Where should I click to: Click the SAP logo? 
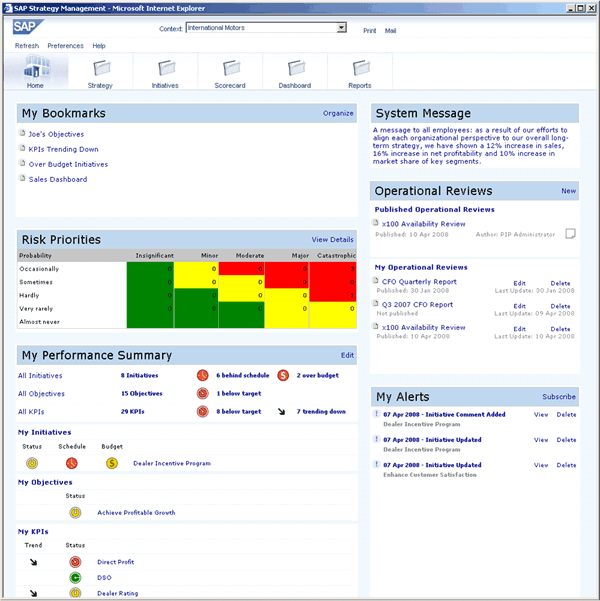[27, 26]
